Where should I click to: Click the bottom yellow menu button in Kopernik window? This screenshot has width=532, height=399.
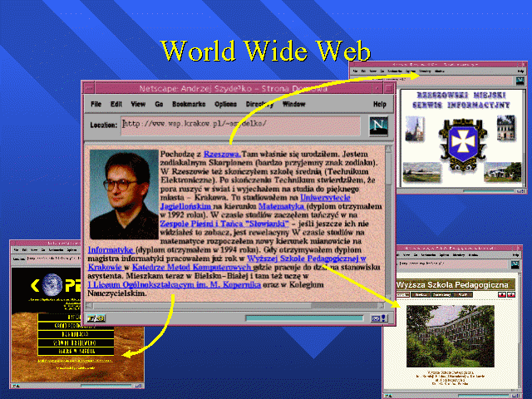click(76, 351)
